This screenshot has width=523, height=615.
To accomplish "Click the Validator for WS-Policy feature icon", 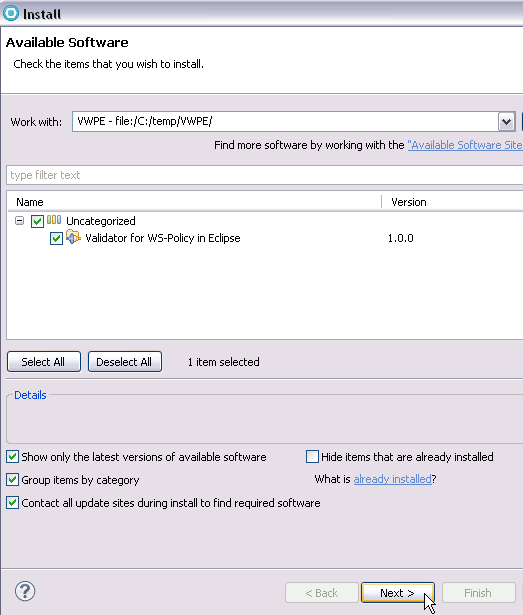I will [x=73, y=237].
